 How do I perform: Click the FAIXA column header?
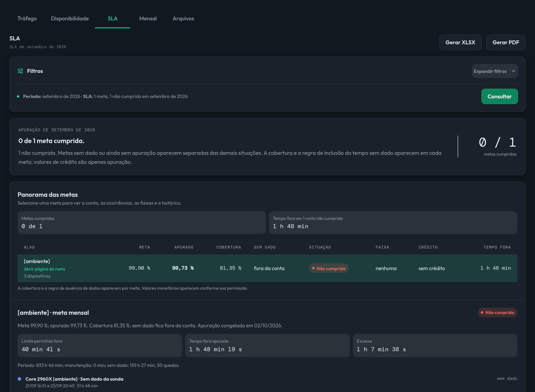click(x=382, y=247)
